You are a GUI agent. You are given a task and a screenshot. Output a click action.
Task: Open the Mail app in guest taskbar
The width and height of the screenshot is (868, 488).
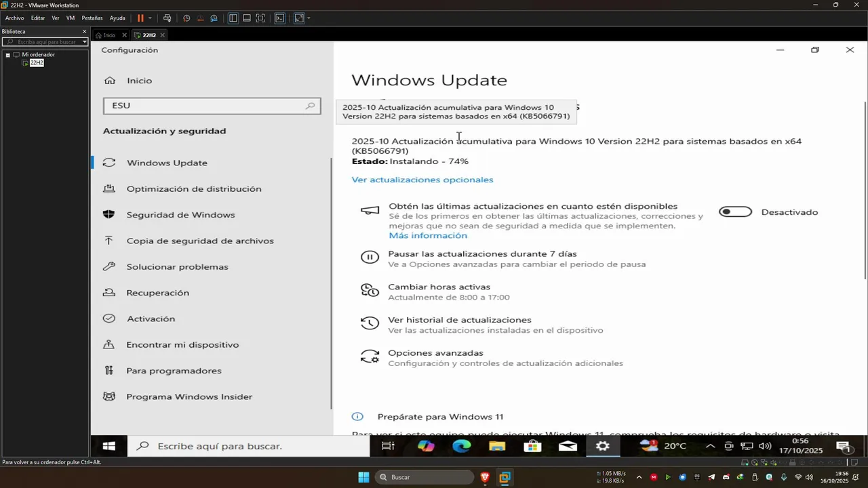coord(568,446)
